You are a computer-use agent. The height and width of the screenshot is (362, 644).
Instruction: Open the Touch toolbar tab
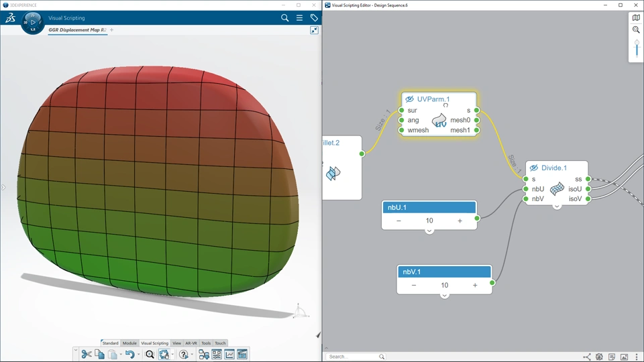click(220, 343)
